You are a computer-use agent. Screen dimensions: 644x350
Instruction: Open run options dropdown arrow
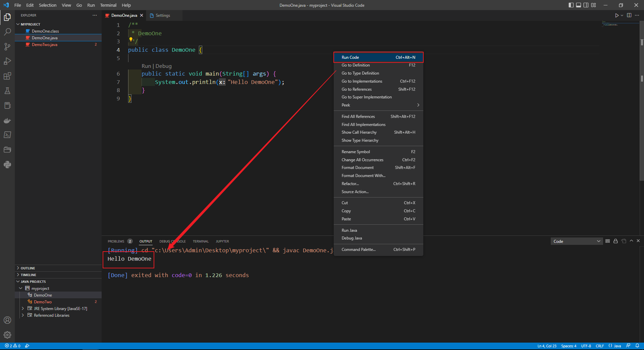click(622, 15)
